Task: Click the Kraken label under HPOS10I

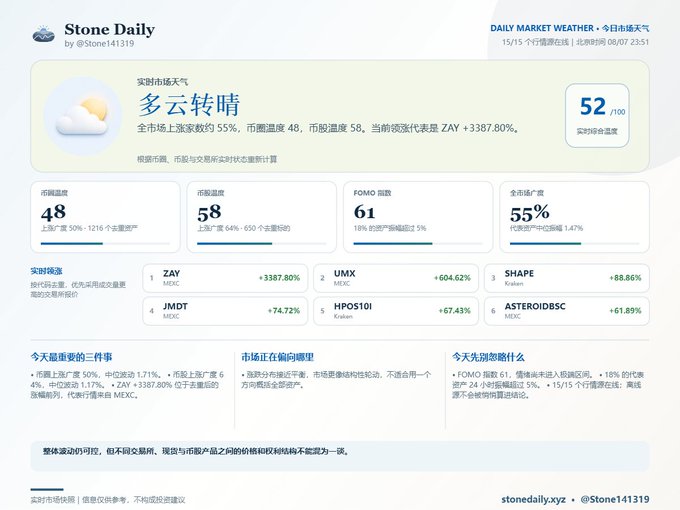Action: (343, 317)
